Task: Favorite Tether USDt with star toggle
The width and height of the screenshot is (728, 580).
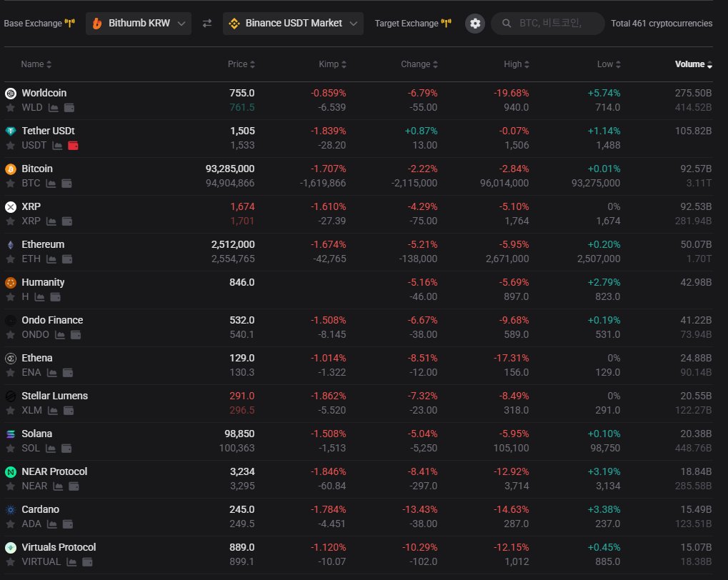Action: click(10, 146)
